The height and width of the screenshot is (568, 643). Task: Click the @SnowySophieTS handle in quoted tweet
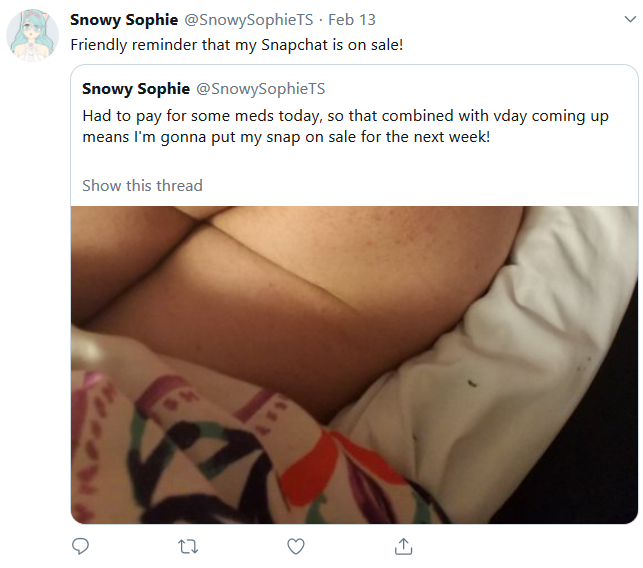(260, 89)
